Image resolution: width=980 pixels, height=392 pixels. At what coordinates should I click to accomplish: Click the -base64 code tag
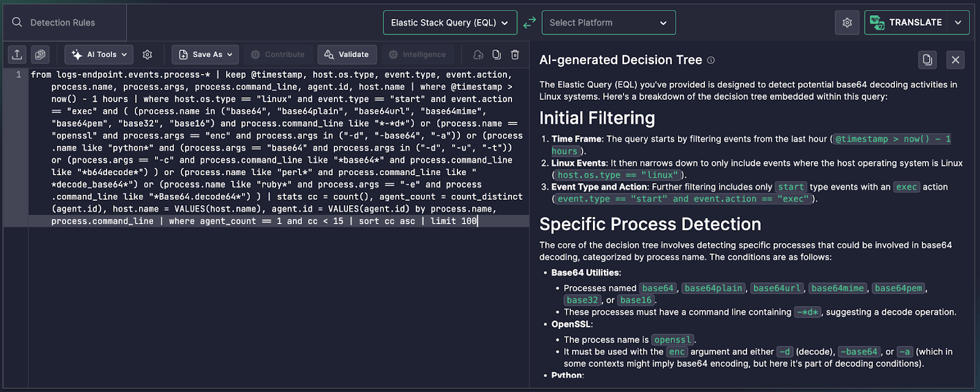(859, 352)
